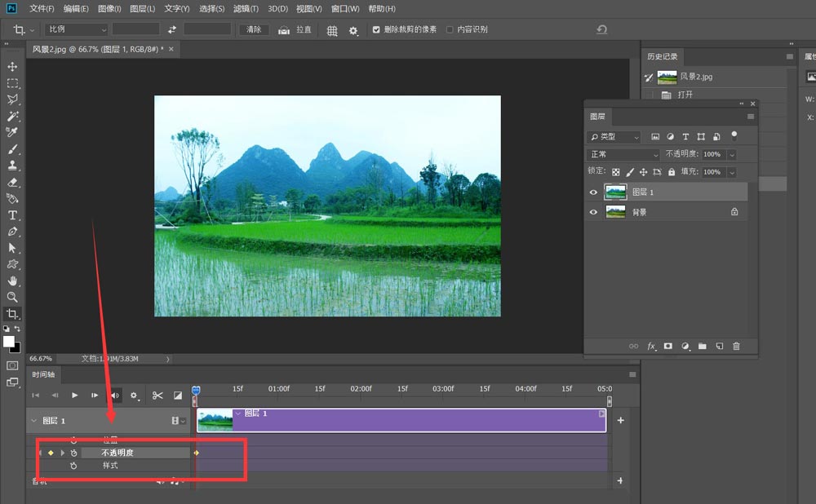Click the timeline transition icon
The image size is (816, 504).
[x=178, y=396]
